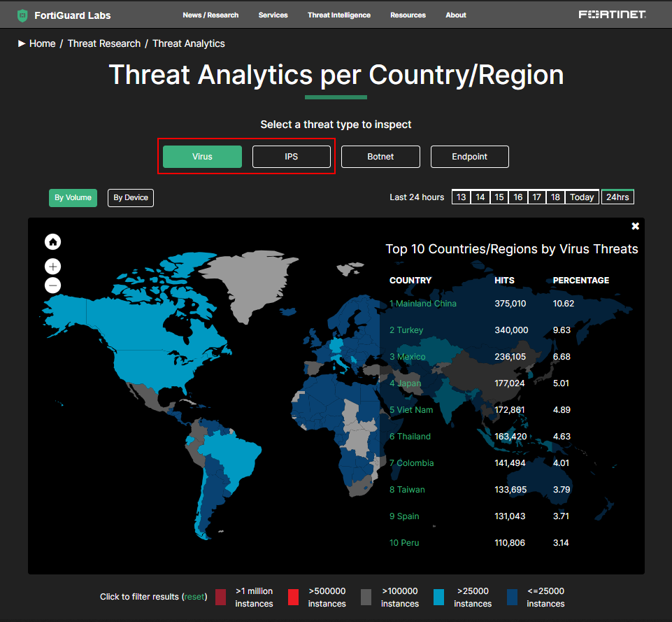The width and height of the screenshot is (672, 622).
Task: Click the home icon to reset map view
Action: pyautogui.click(x=52, y=241)
